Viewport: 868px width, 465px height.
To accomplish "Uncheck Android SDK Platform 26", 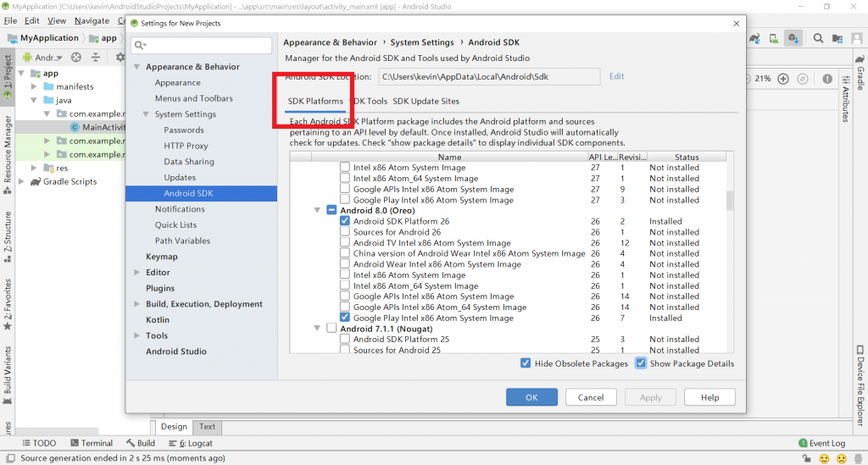I will tap(345, 220).
